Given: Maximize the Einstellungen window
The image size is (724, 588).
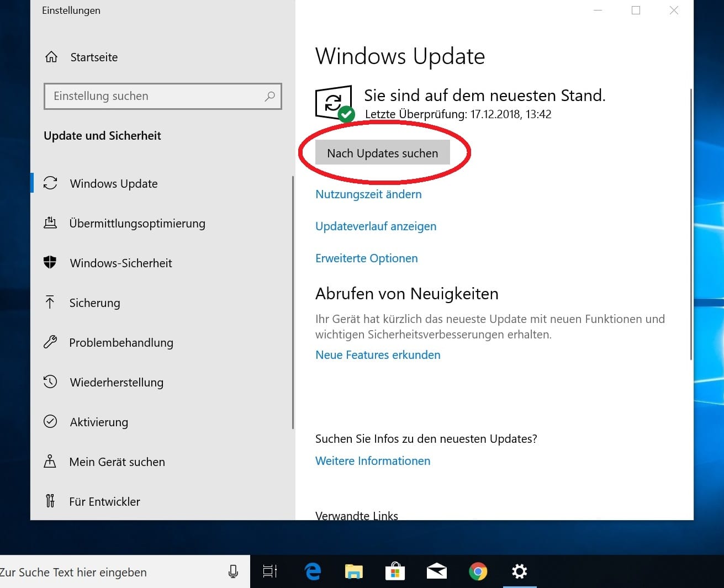Looking at the screenshot, I should point(636,10).
